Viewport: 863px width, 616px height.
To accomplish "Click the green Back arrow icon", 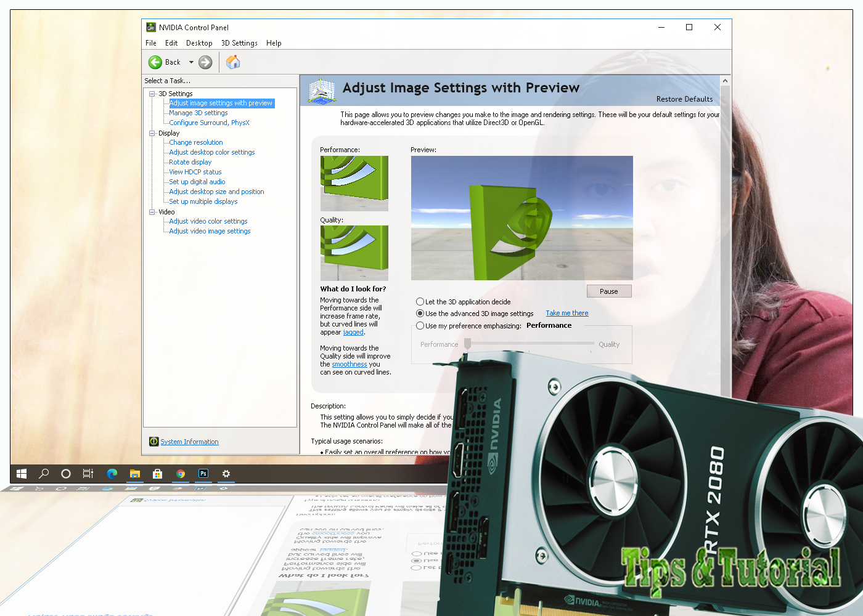I will point(155,62).
